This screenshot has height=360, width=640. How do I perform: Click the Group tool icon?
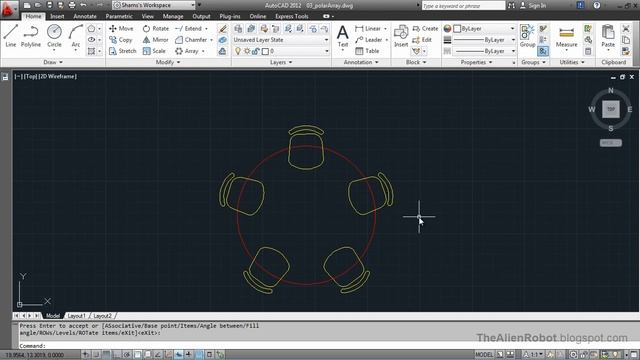(527, 36)
